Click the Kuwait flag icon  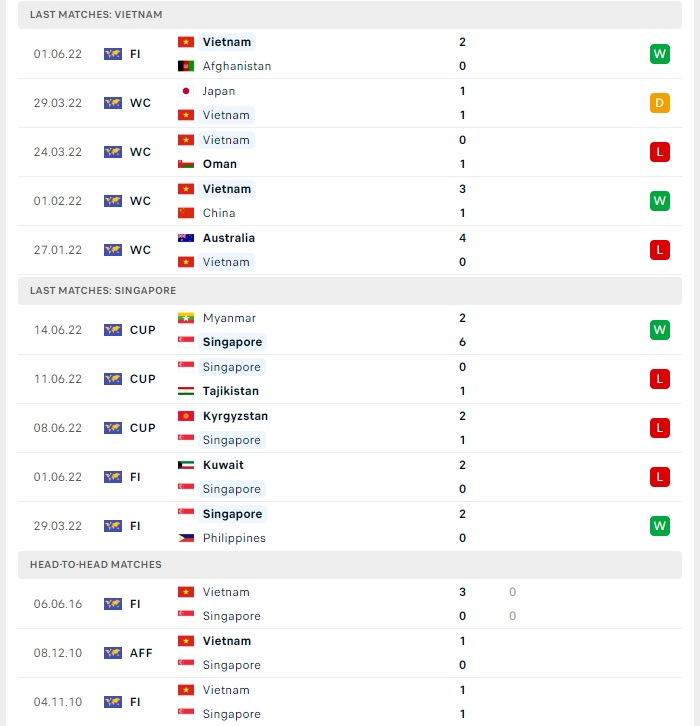click(x=186, y=465)
